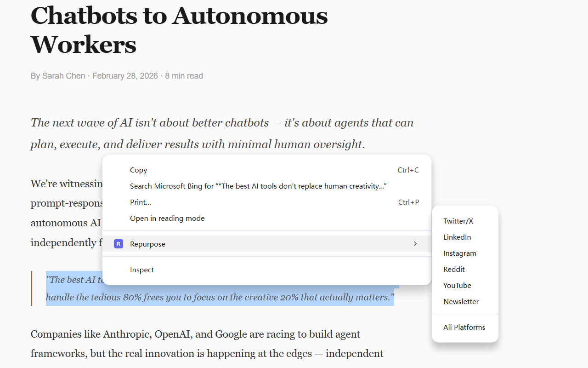This screenshot has height=368, width=588.
Task: Choose YouTube as the output platform
Action: [457, 285]
